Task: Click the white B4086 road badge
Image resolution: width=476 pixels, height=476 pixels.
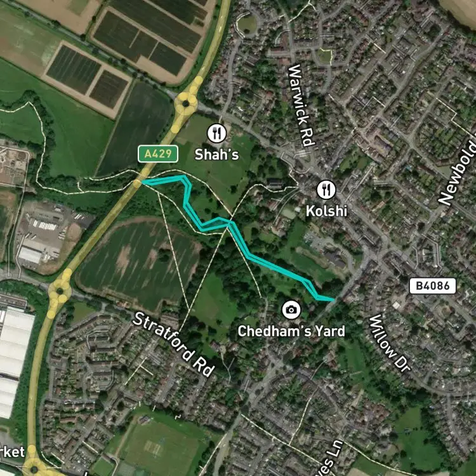Action: [x=433, y=286]
